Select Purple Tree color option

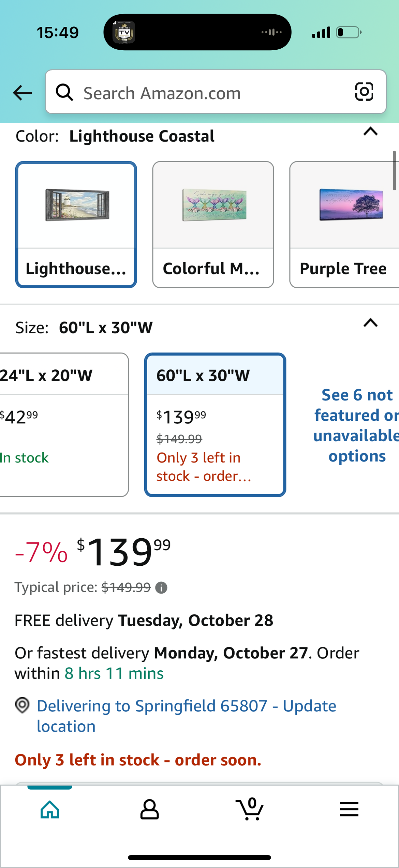344,224
